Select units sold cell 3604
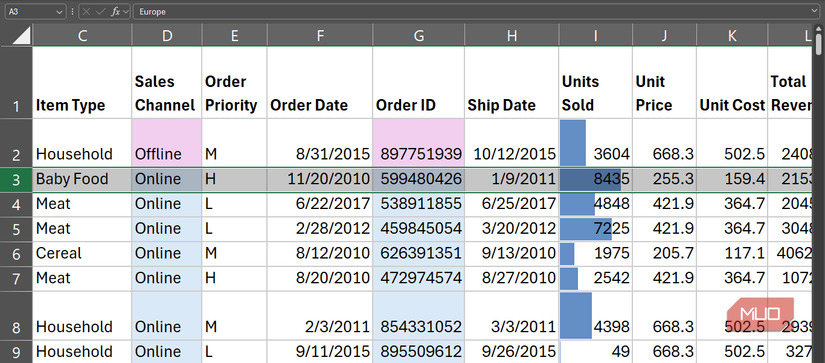Image resolution: width=825 pixels, height=363 pixels. click(x=596, y=143)
